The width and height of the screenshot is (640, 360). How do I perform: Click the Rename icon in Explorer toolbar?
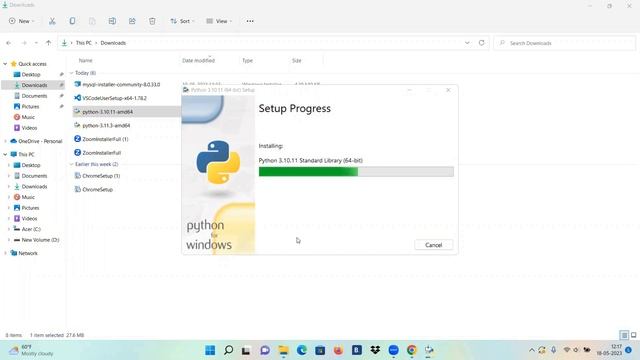coord(112,21)
